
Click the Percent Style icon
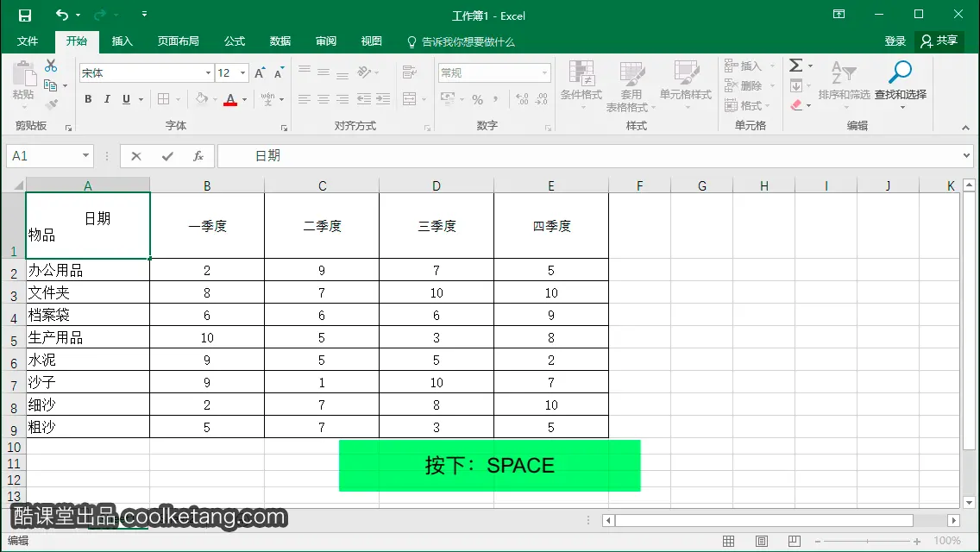point(478,99)
